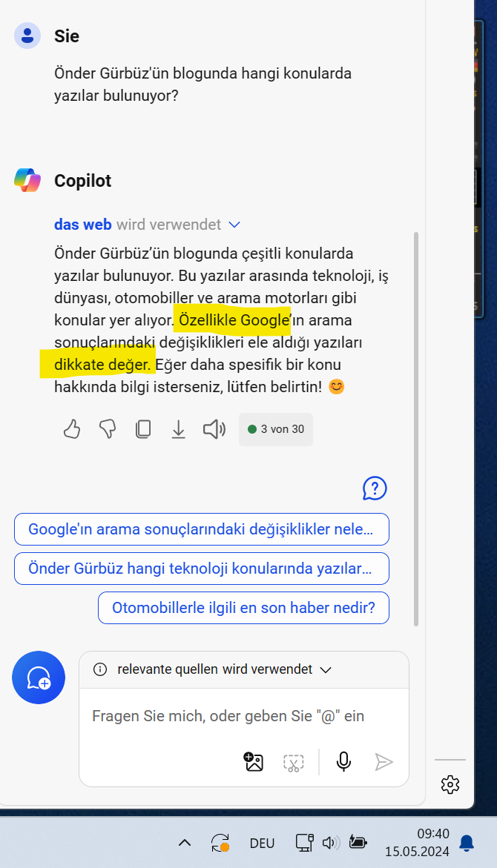Click the highlighted text Özellikle Google
Screen dimensions: 497x868
coord(234,320)
